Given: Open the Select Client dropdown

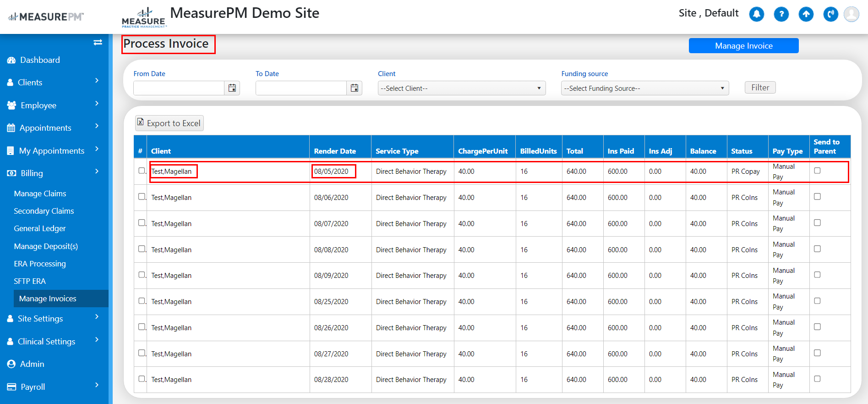Looking at the screenshot, I should click(462, 88).
